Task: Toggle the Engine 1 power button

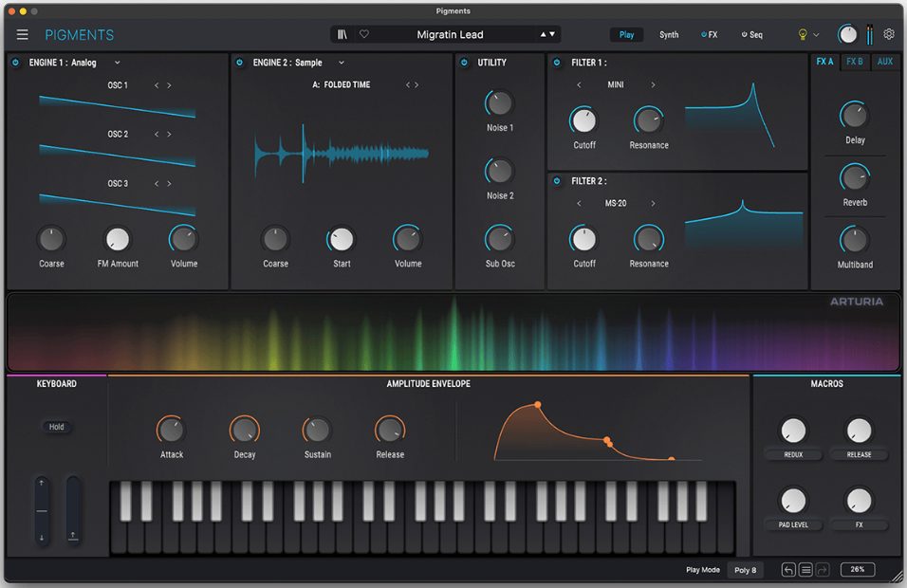Action: [x=15, y=63]
